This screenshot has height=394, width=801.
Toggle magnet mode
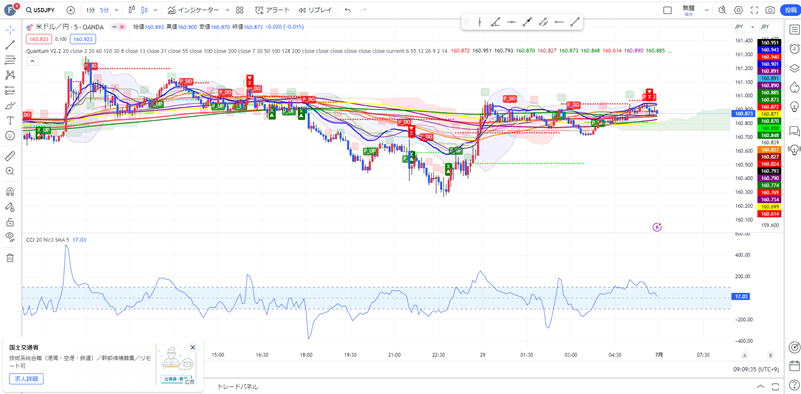10,192
